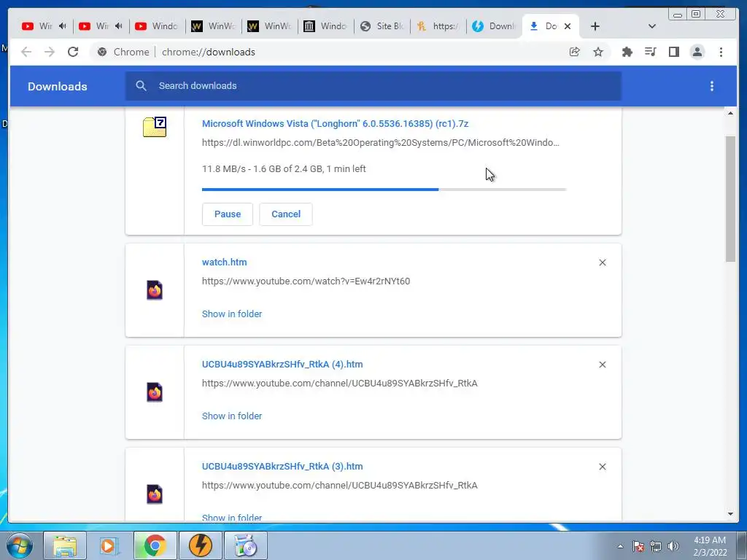Image resolution: width=747 pixels, height=560 pixels.
Task: Click the search magnifier icon in Downloads
Action: [141, 86]
